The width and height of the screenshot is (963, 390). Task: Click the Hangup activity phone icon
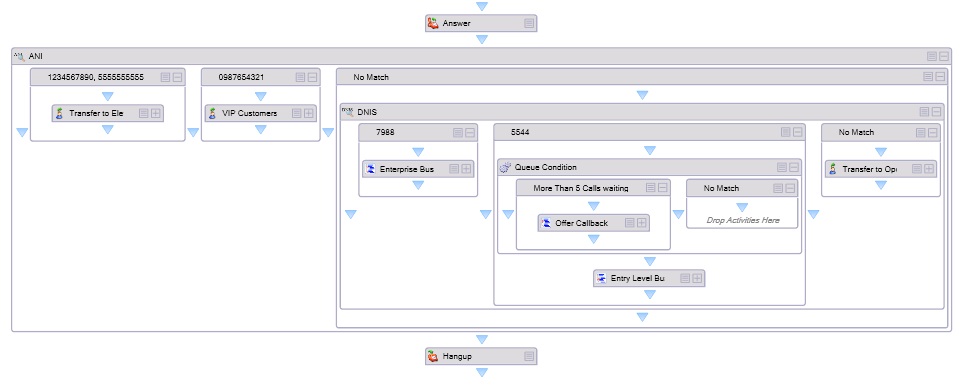point(433,356)
